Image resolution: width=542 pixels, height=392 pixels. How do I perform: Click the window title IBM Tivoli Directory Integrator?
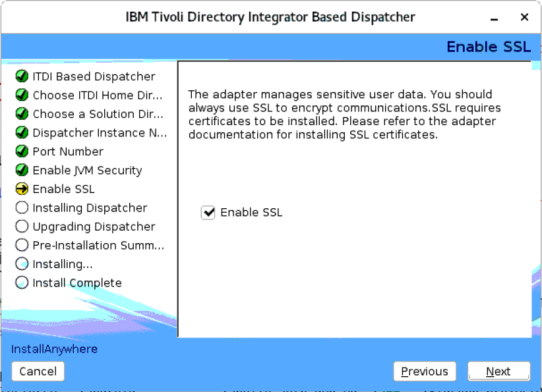click(x=270, y=17)
